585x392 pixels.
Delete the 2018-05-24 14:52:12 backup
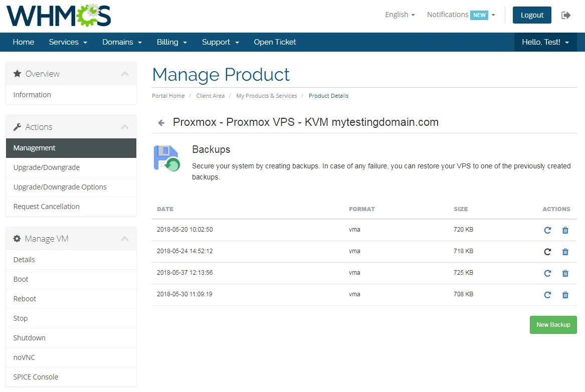[x=565, y=252]
